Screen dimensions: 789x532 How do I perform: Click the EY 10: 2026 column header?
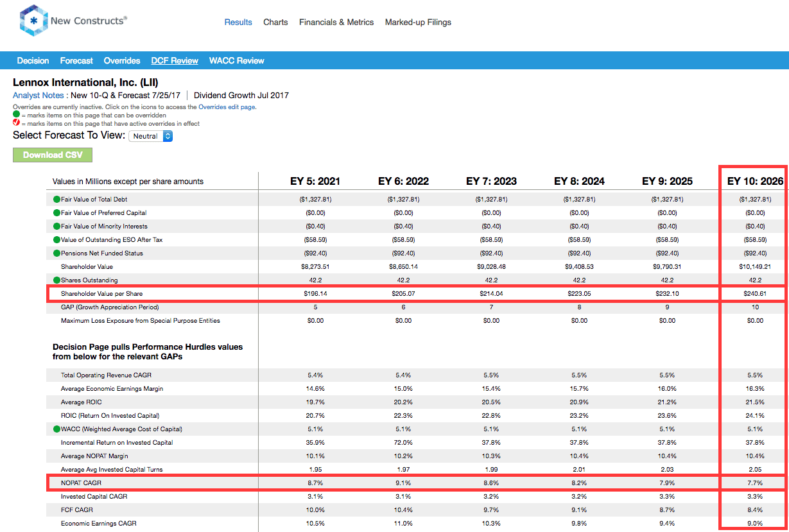755,182
